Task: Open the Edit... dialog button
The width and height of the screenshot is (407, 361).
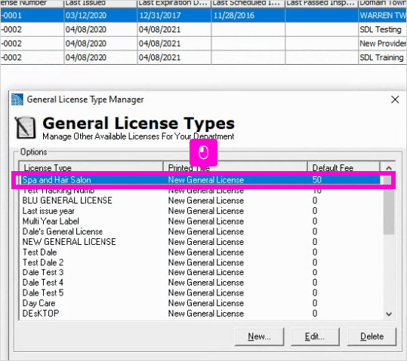Action: point(315,337)
